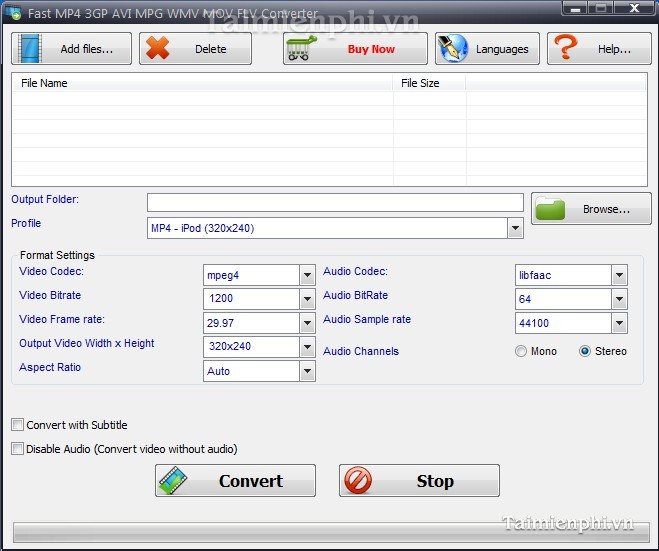Click the Audio Channels label

(361, 351)
